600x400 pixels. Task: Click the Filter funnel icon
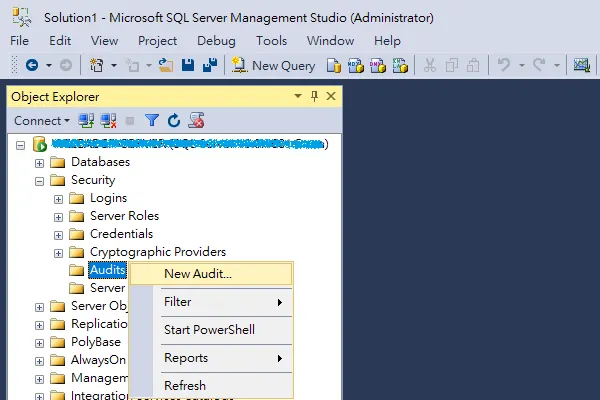coord(152,121)
